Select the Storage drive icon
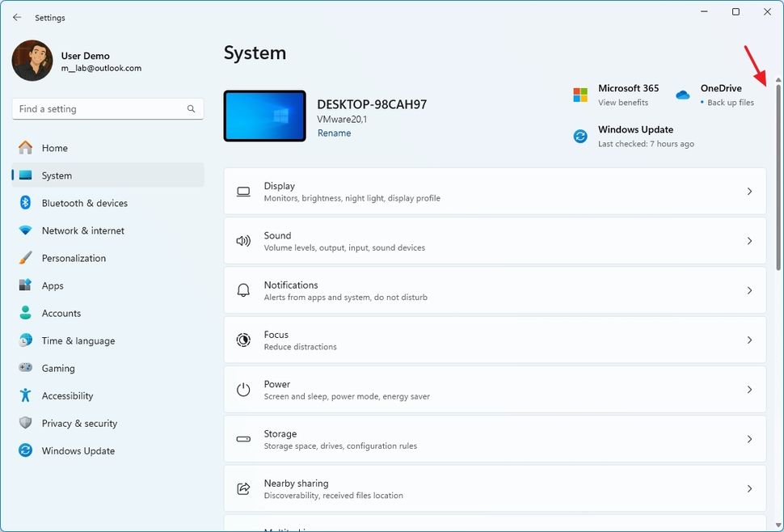Viewport: 784px width, 532px height. 243,438
